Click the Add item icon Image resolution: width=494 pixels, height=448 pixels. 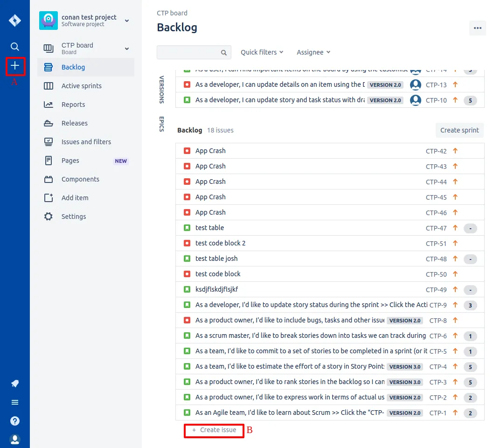[x=48, y=198]
